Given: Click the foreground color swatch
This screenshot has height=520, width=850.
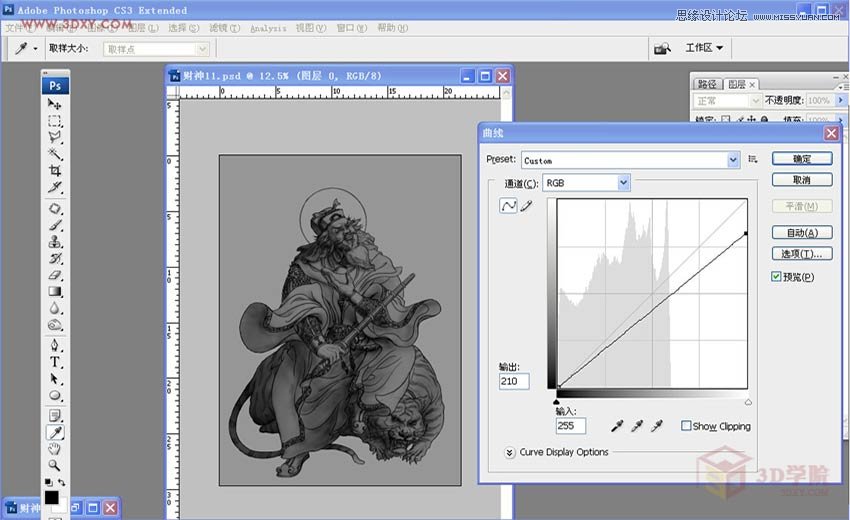Looking at the screenshot, I should (51, 497).
